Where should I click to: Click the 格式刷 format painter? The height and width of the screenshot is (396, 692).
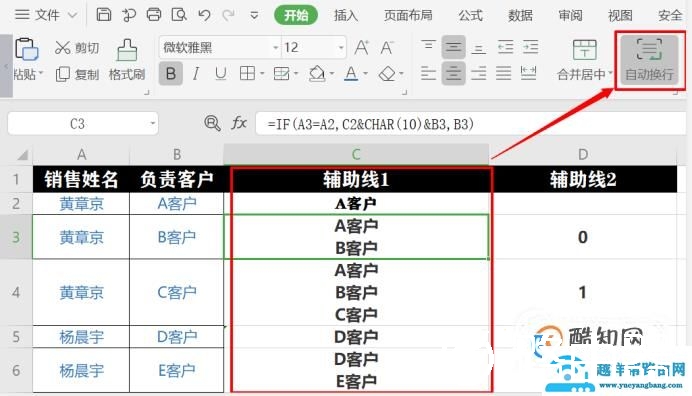127,60
